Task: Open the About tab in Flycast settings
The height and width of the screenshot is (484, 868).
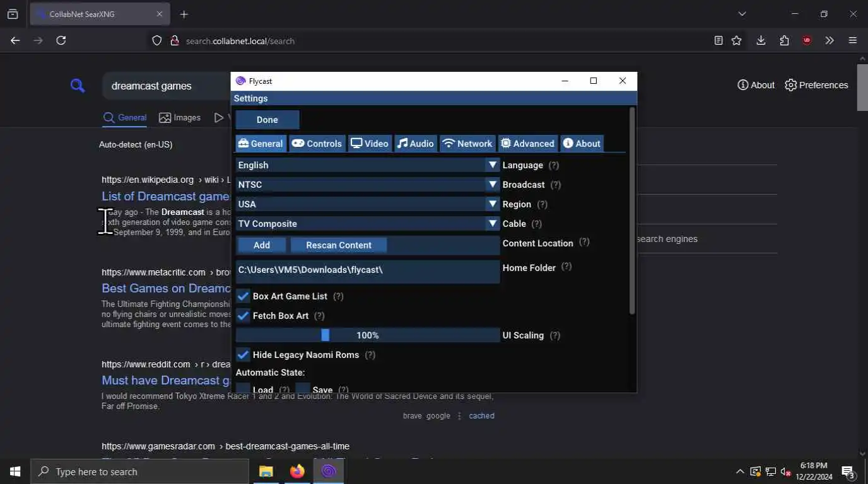Action: point(582,144)
